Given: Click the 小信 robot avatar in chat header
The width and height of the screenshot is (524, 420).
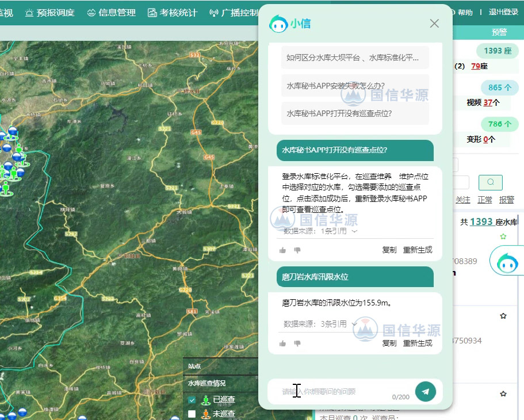Looking at the screenshot, I should [x=278, y=24].
